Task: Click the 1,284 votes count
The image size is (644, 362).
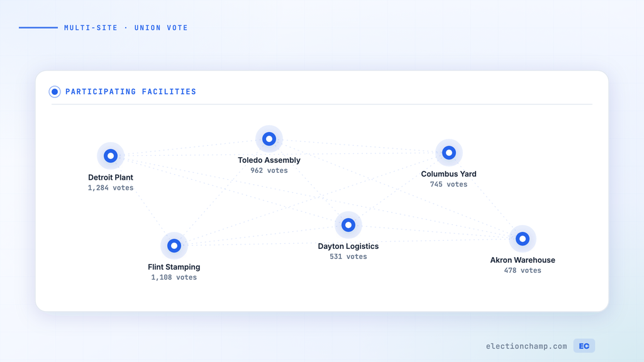Action: tap(111, 188)
